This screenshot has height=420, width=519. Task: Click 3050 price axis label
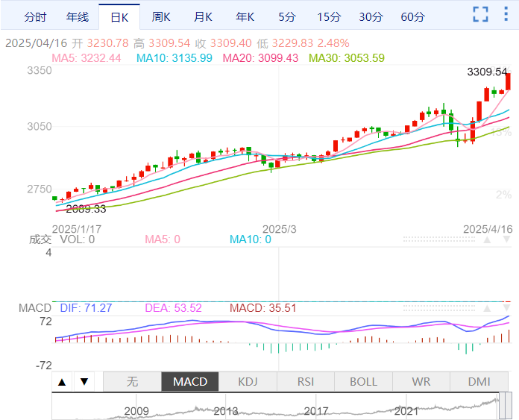pyautogui.click(x=40, y=127)
